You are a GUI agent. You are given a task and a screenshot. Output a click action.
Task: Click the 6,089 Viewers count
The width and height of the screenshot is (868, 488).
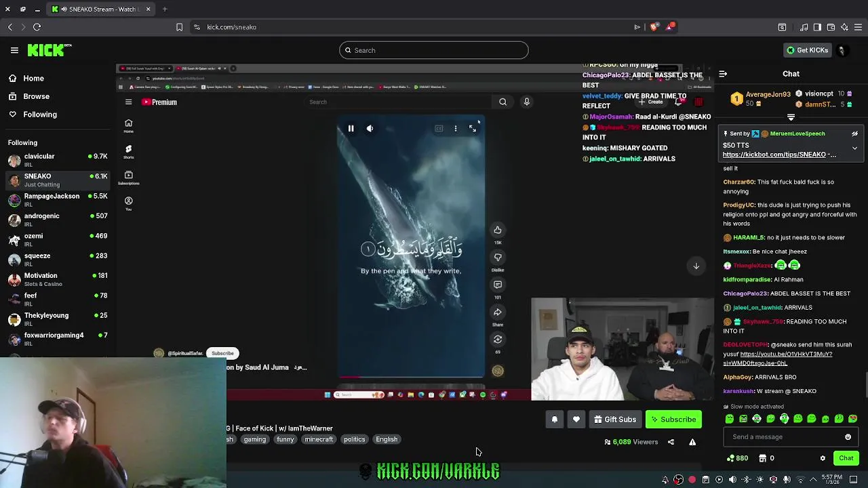coord(631,442)
